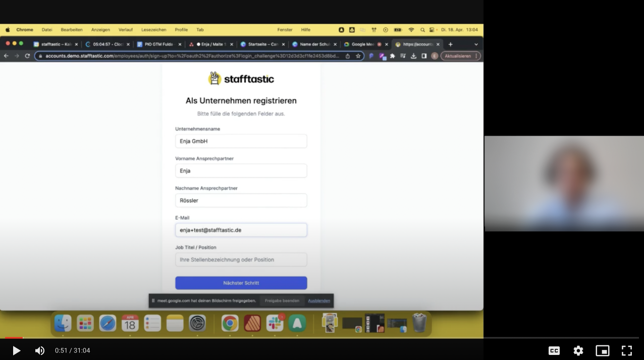Open the Lesezeichen menu
Viewport: 644px width, 360px height.
(x=154, y=30)
